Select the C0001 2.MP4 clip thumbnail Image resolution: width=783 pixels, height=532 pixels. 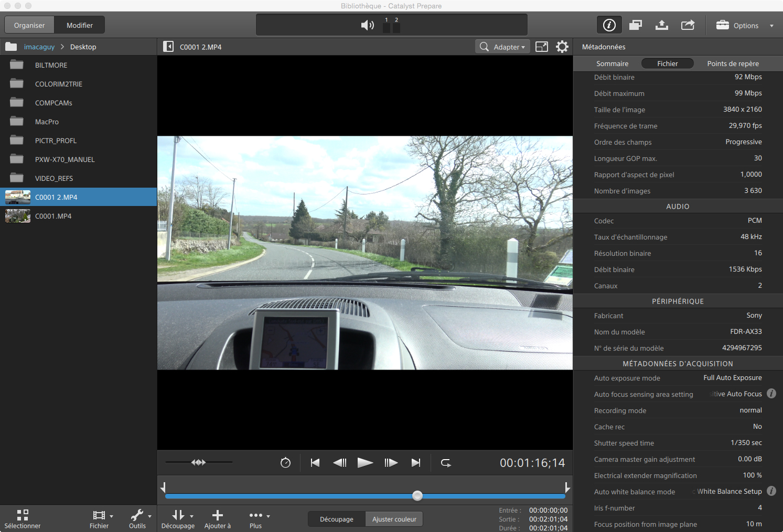pos(18,197)
